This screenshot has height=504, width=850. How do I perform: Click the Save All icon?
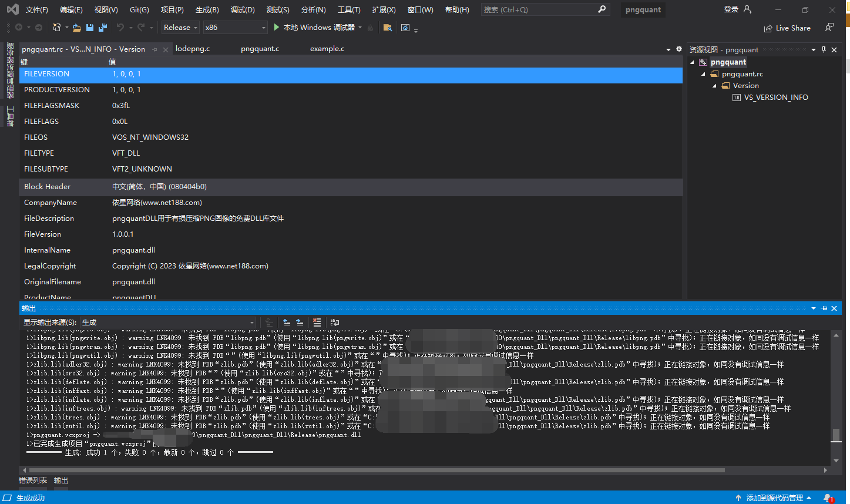coord(103,28)
